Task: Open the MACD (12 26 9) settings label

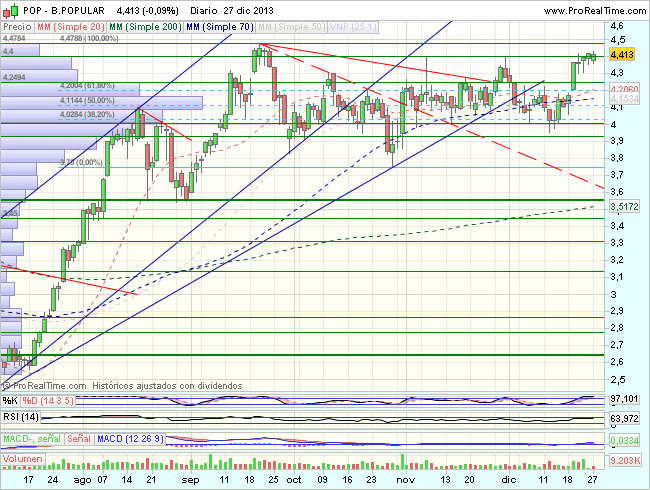Action: pyautogui.click(x=130, y=439)
